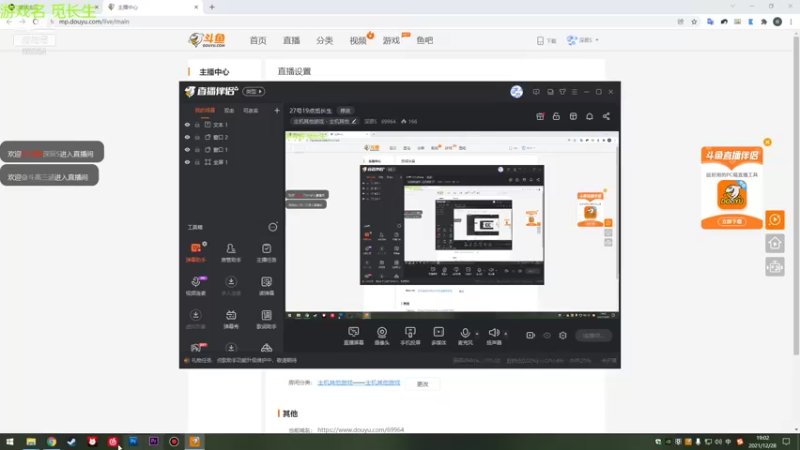Viewport: 800px width, 450px height.
Task: Click the pencil icon to edit stream category
Action: pos(354,121)
